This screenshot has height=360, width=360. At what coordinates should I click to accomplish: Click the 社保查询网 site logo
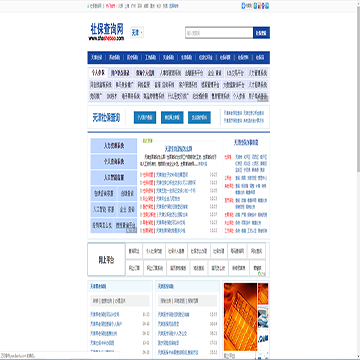click(107, 32)
